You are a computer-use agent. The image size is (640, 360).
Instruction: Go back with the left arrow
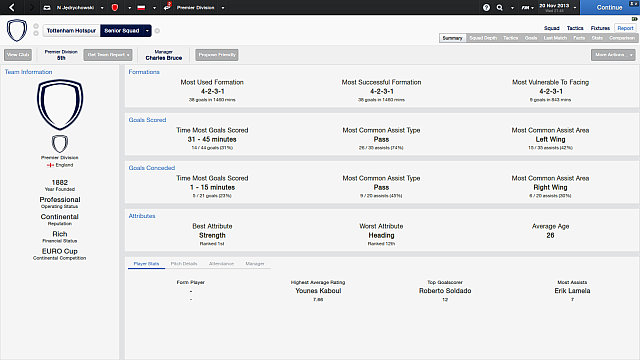(12, 7)
